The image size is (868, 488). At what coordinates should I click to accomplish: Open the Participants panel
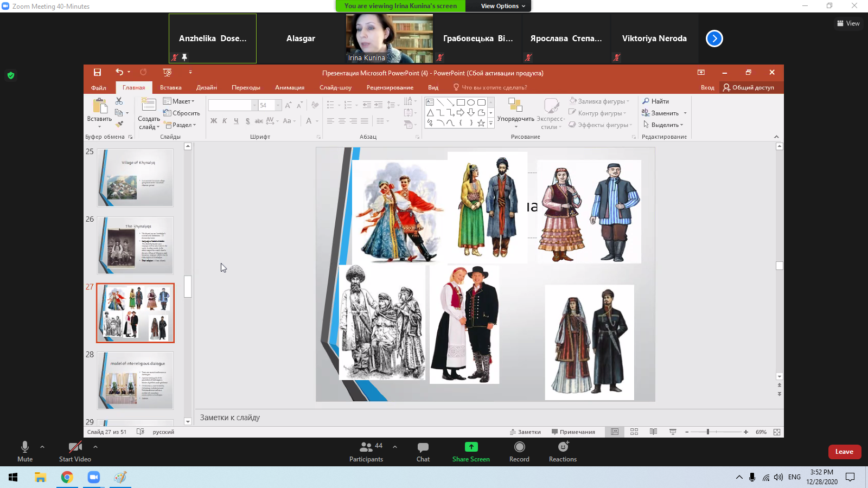tap(366, 447)
